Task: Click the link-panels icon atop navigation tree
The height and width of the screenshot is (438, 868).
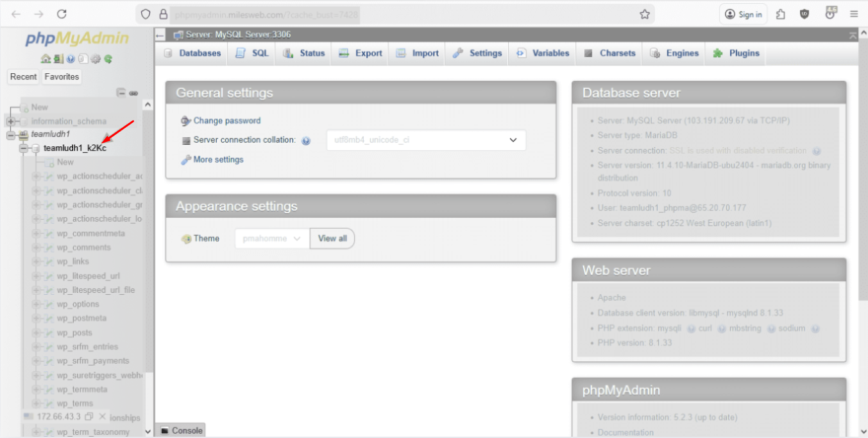Action: point(133,92)
